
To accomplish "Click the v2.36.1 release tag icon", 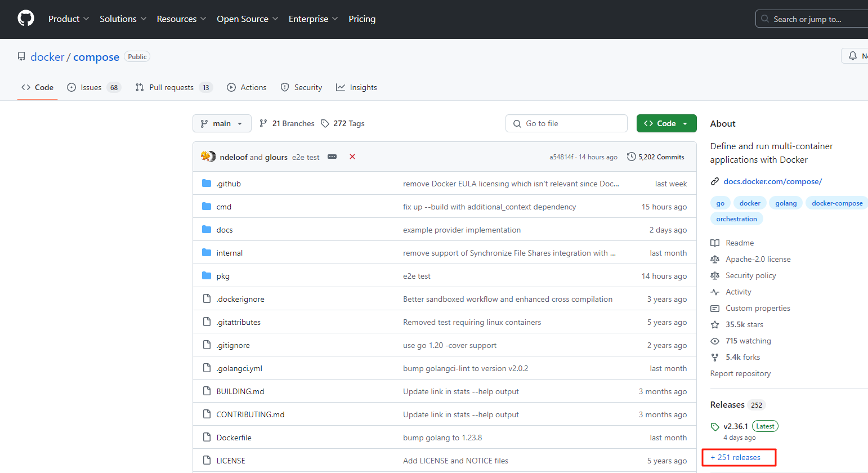I will click(x=715, y=427).
